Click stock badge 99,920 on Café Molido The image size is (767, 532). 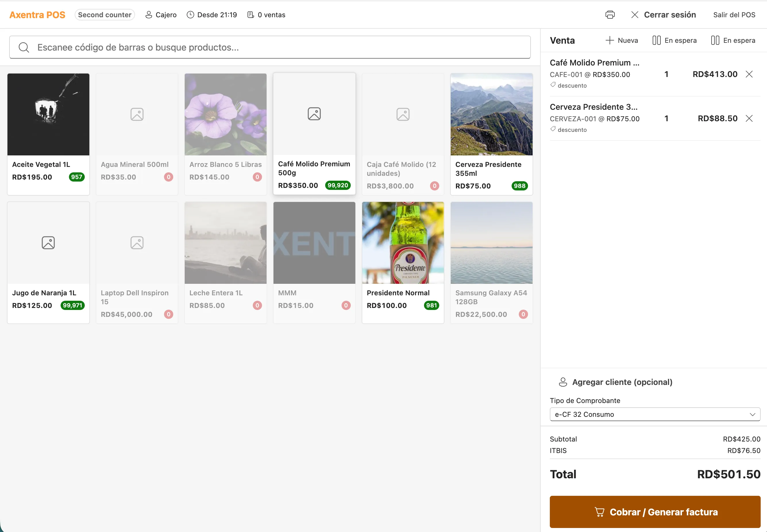tap(338, 185)
